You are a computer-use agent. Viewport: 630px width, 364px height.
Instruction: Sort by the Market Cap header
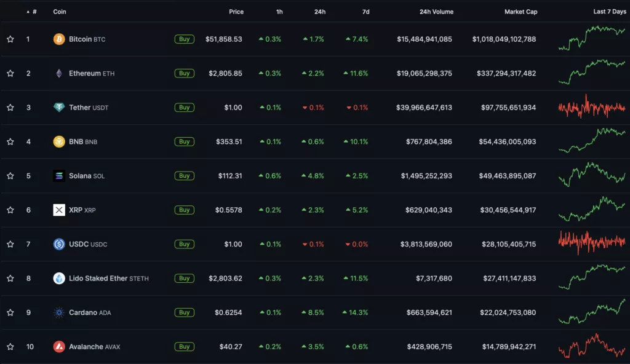[x=520, y=12]
